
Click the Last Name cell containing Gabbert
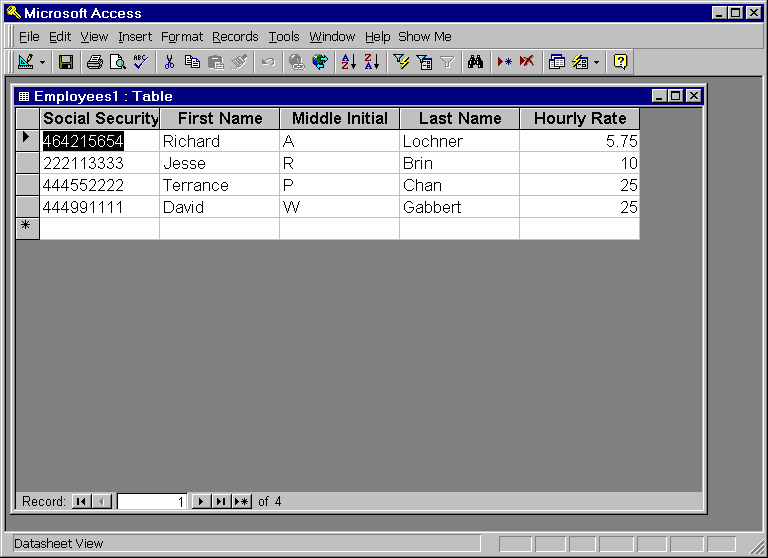point(459,207)
